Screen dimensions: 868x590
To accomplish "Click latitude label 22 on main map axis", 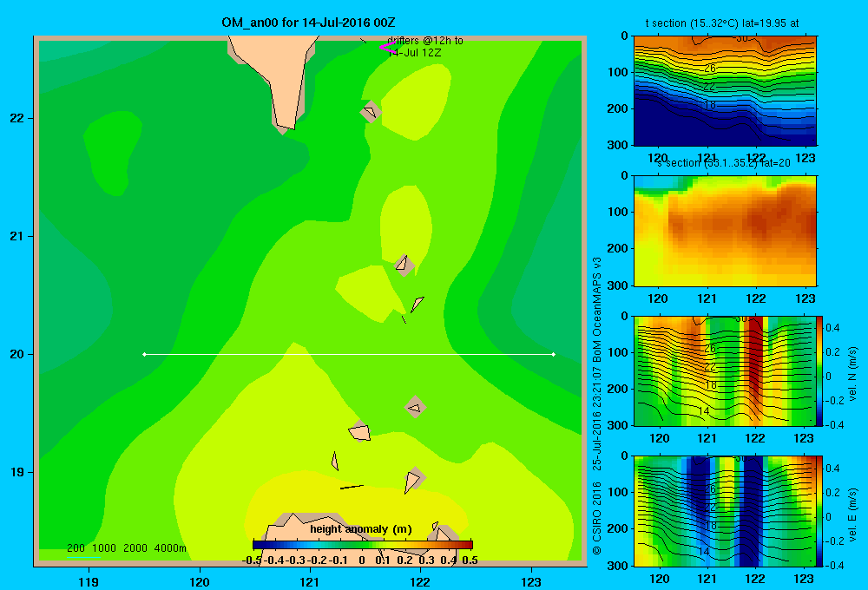I will (17, 118).
